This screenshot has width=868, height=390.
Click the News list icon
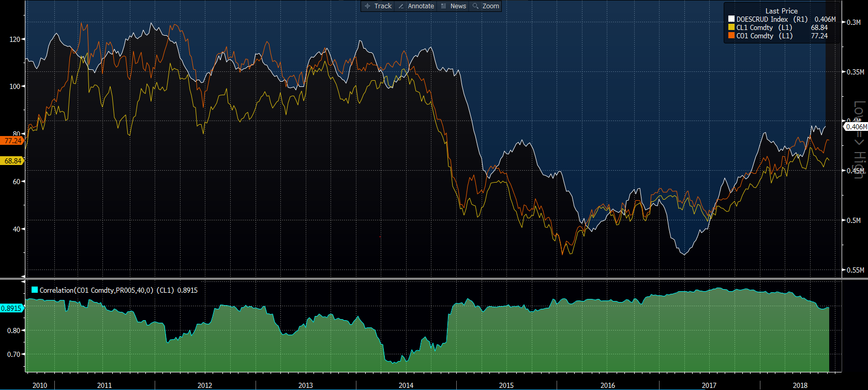point(443,6)
